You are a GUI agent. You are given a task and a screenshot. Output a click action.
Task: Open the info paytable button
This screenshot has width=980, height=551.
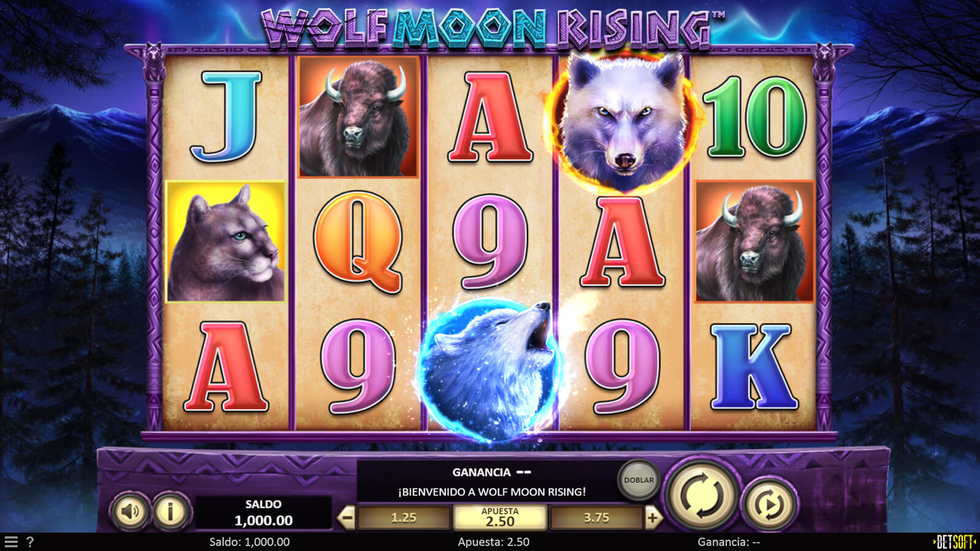pos(171,511)
